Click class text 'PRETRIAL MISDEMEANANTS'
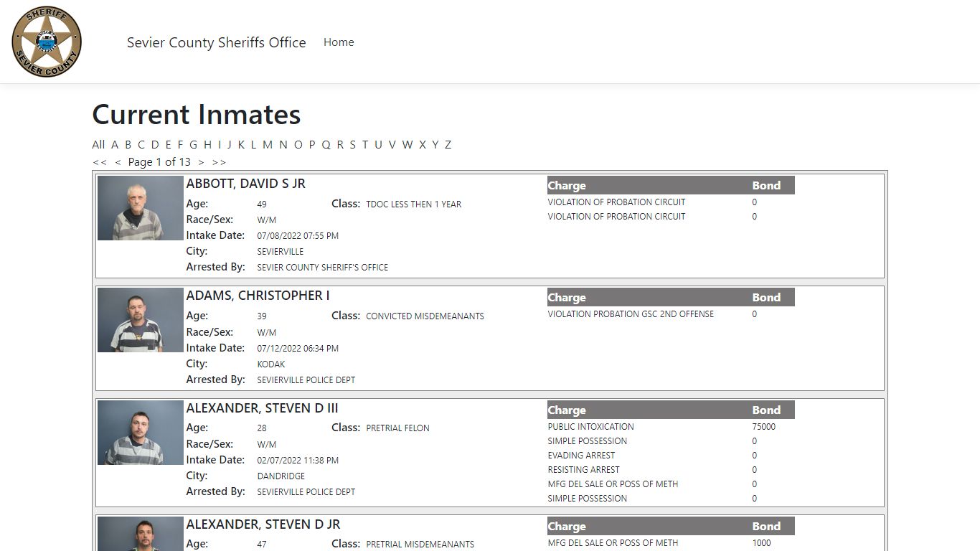980x551 pixels. coord(420,545)
